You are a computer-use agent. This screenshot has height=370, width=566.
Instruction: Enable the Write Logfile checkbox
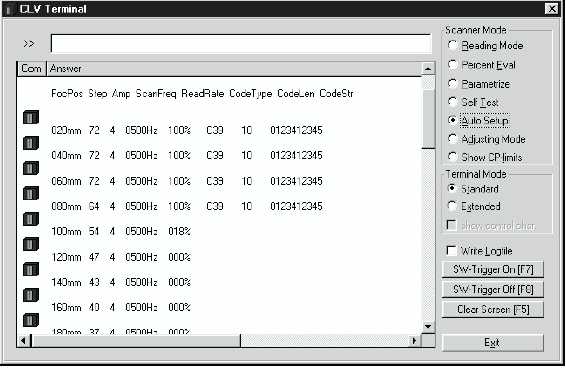(451, 251)
